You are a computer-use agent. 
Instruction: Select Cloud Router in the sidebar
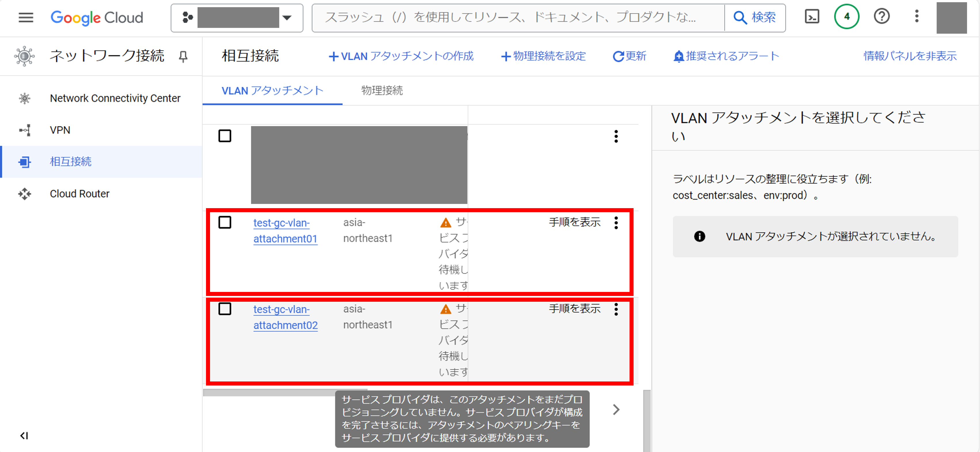(x=79, y=194)
